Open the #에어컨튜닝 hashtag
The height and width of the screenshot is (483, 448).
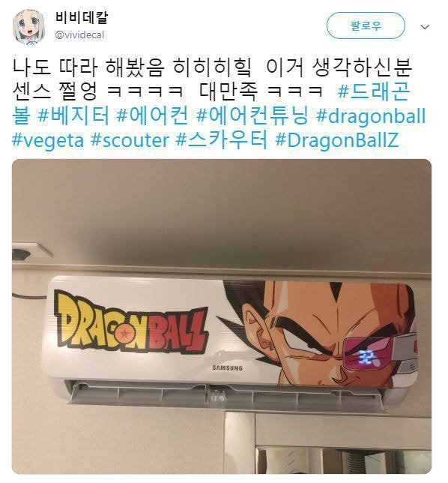click(x=252, y=115)
